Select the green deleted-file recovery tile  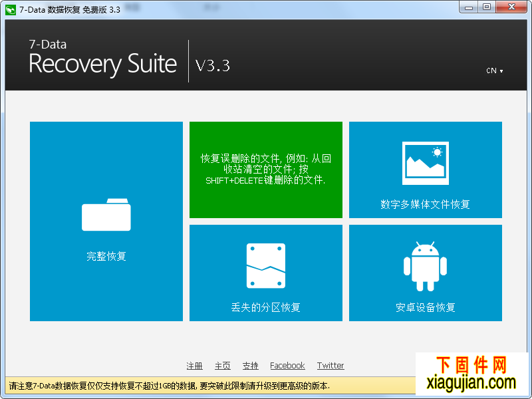265,170
